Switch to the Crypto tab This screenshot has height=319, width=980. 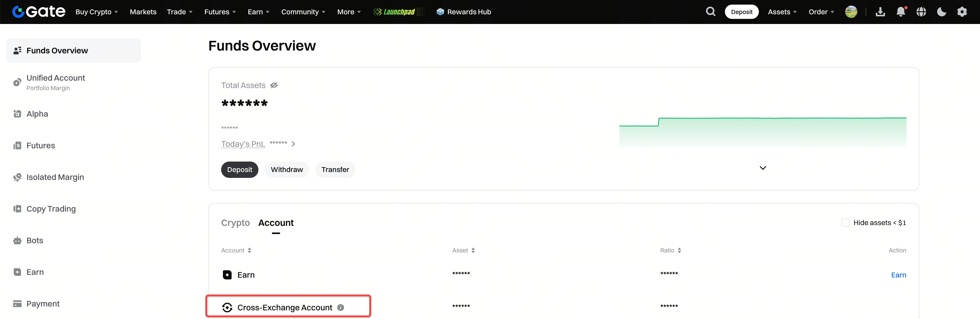click(x=235, y=223)
